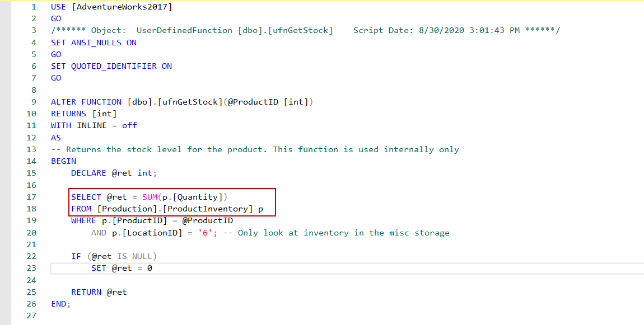The image size is (644, 325).
Task: Click line number 9 in the gutter
Action: point(34,102)
